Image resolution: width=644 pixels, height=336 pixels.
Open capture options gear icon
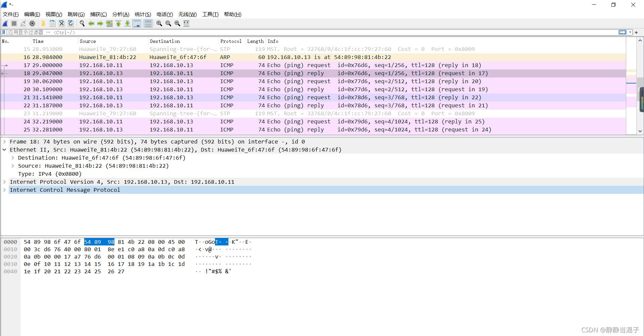pyautogui.click(x=32, y=23)
